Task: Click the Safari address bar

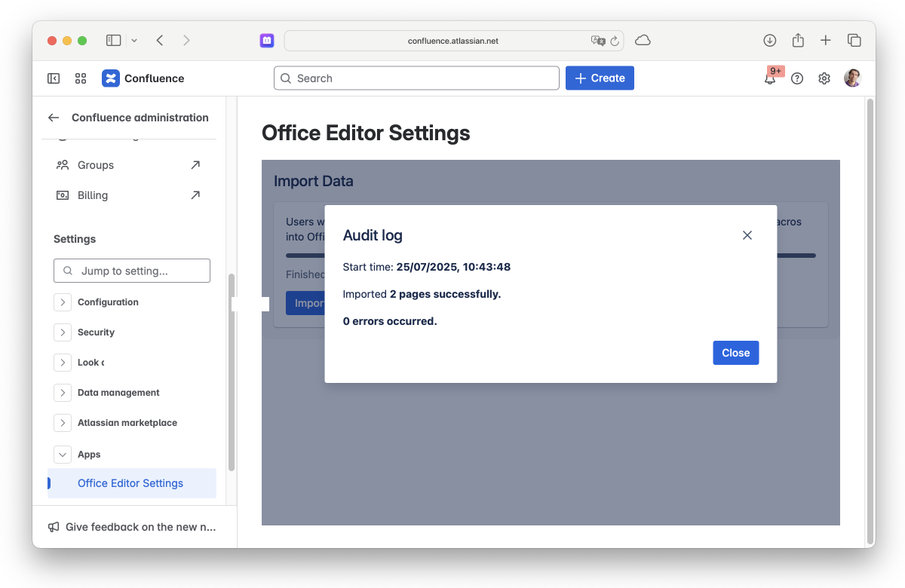Action: coord(453,41)
